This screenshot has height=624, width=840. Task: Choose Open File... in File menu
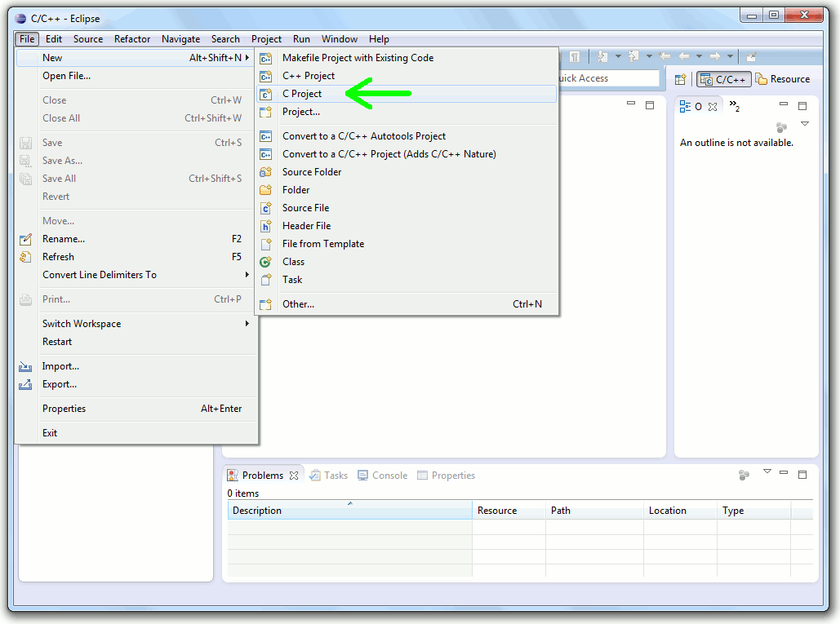(x=136, y=76)
